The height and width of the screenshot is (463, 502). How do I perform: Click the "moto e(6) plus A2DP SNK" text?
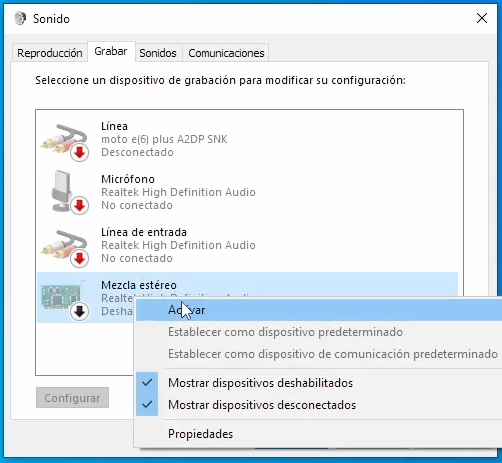164,139
